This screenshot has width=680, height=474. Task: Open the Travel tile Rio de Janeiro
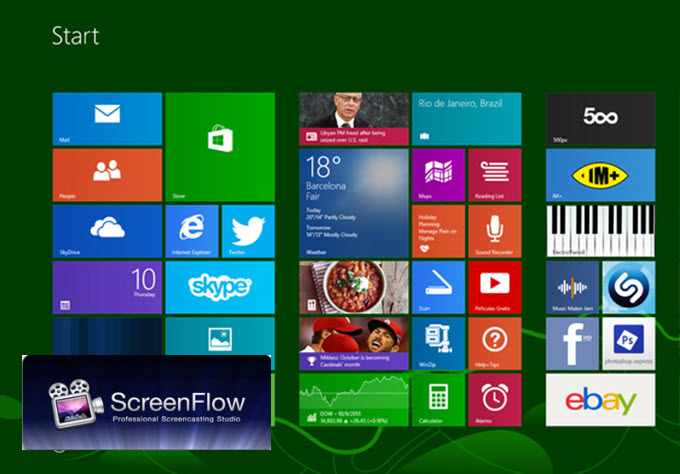tap(467, 119)
